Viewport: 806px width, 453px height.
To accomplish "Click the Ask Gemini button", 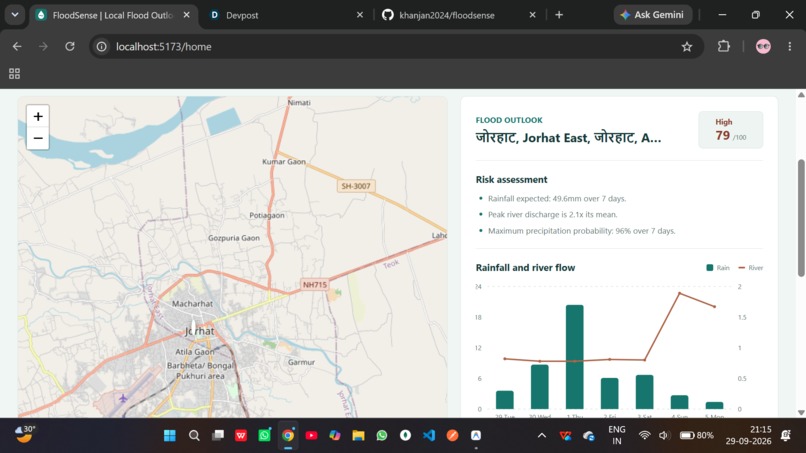I will click(x=653, y=15).
